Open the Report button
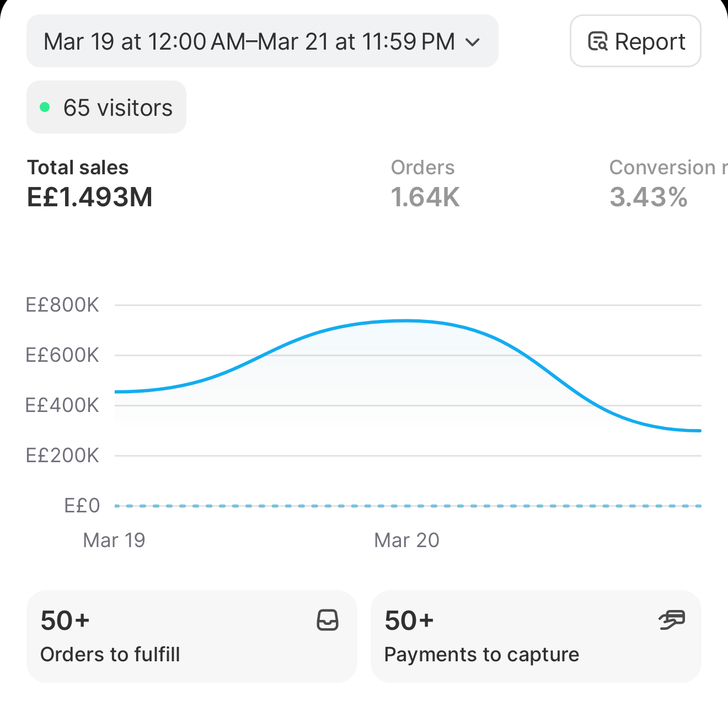The height and width of the screenshot is (701, 728). [x=635, y=41]
